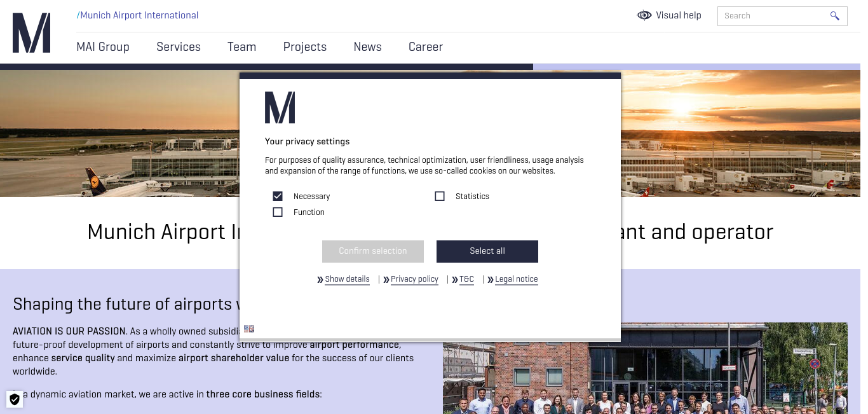Image resolution: width=868 pixels, height=414 pixels.
Task: Open the Legal notice link
Action: tap(516, 279)
